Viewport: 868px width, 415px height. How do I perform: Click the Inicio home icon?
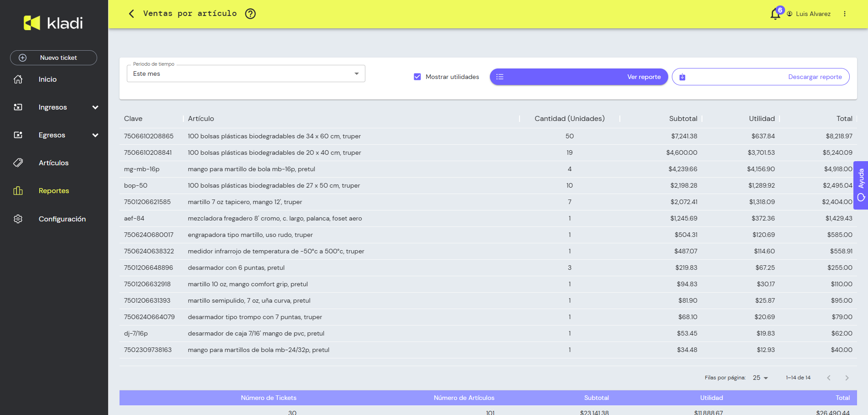(x=18, y=79)
